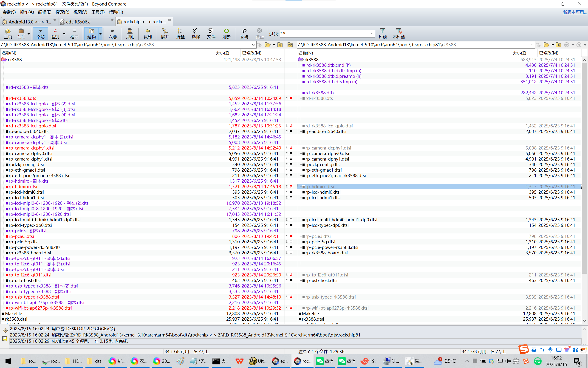Open the 结构 dropdown arrow
The width and height of the screenshot is (588, 368).
100,34
